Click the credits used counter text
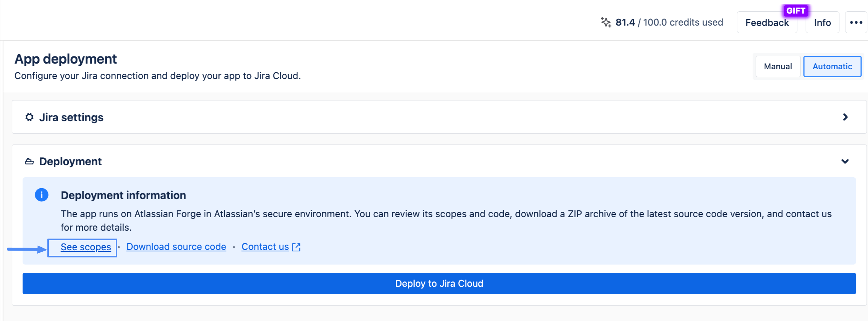The height and width of the screenshot is (321, 868). (x=669, y=23)
